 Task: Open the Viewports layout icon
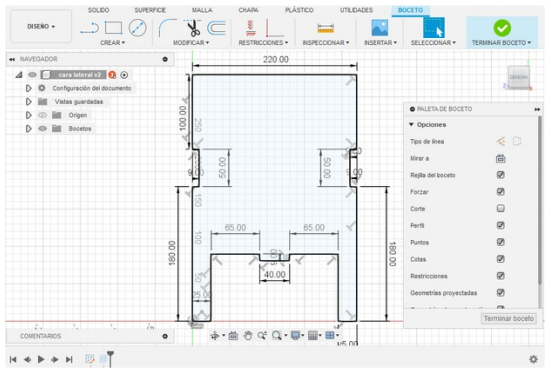coord(330,336)
